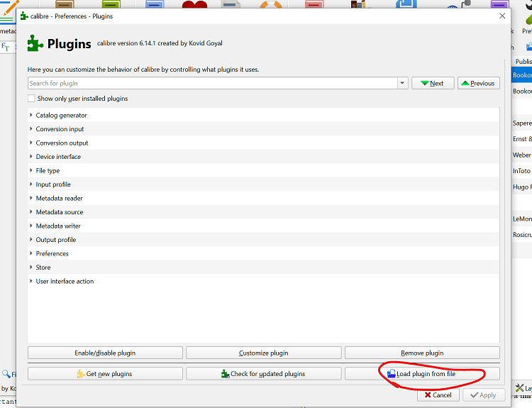
Task: Expand the File type category
Action: (x=31, y=170)
